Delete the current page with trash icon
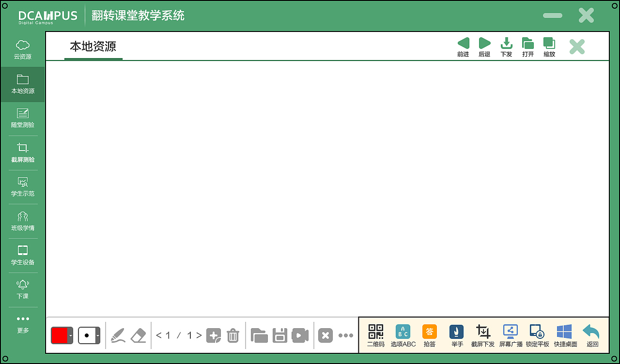620x364 pixels. tap(232, 335)
